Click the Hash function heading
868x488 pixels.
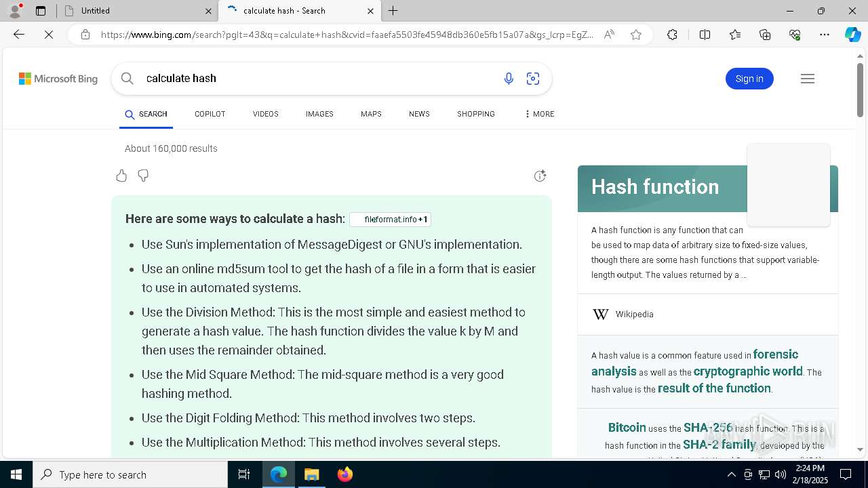[x=655, y=187]
